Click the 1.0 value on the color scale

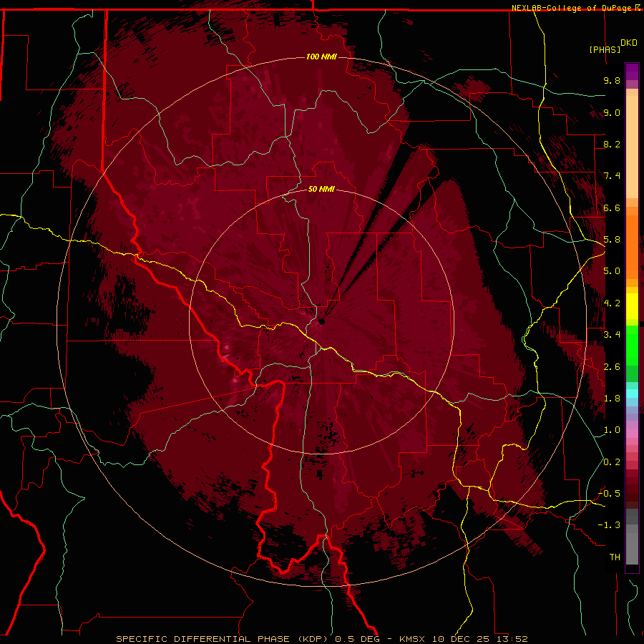(612, 430)
